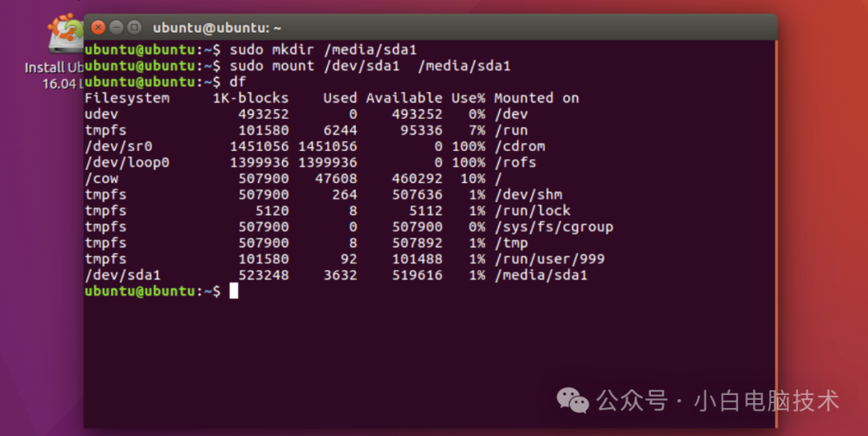868x436 pixels.
Task: Click the 7% usage value
Action: tap(477, 131)
